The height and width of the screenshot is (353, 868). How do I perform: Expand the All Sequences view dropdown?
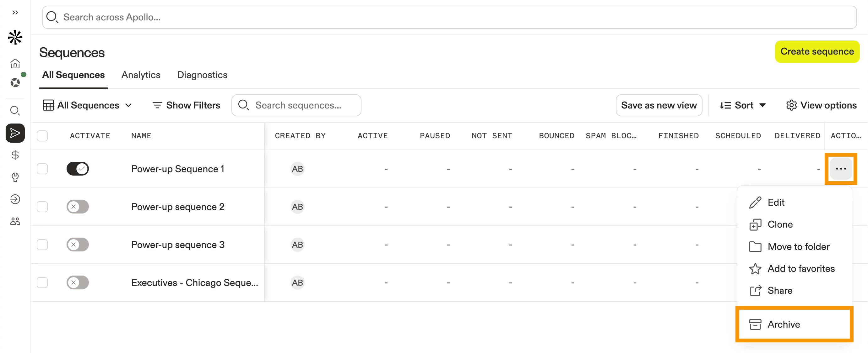coord(87,105)
